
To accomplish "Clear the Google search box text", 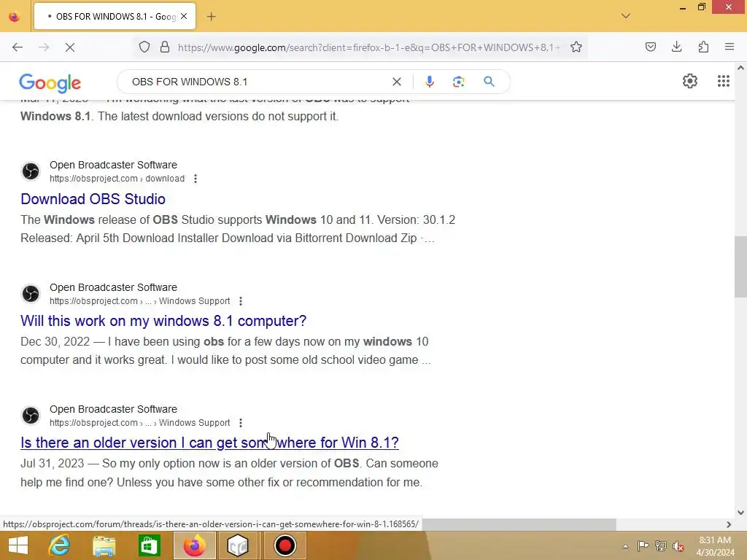I will click(396, 82).
